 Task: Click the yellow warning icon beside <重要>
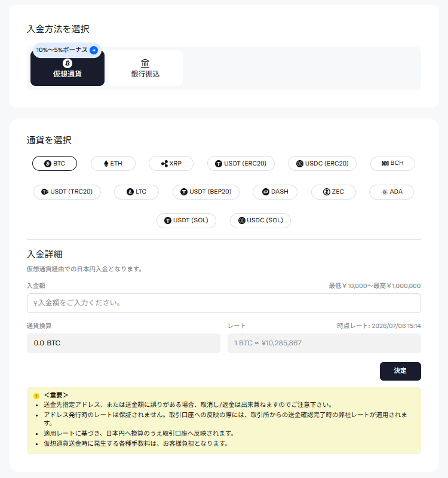point(36,396)
